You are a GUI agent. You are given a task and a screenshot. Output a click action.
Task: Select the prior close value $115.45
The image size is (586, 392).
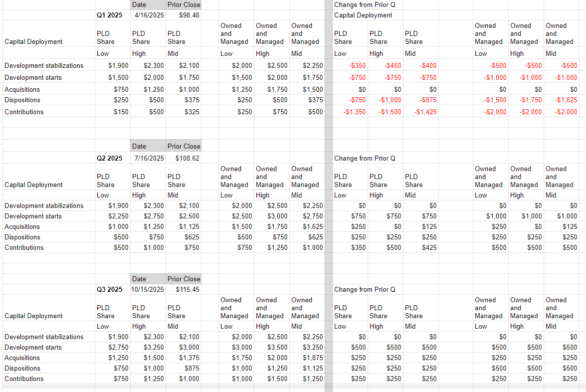(184, 290)
